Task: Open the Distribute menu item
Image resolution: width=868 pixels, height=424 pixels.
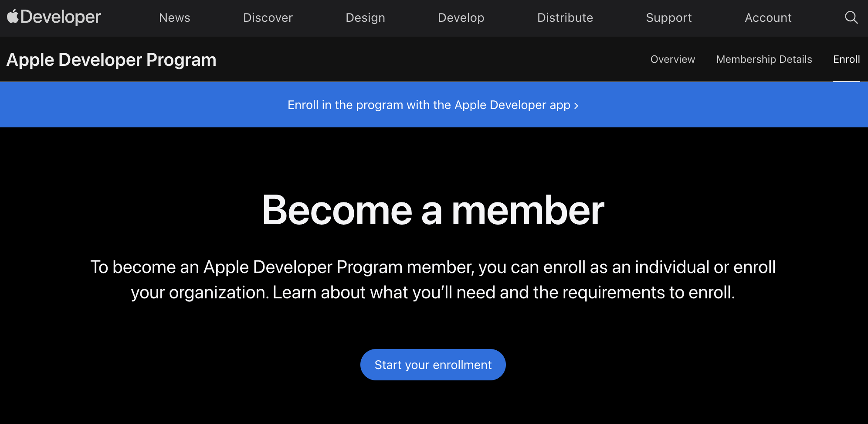Action: click(x=565, y=18)
